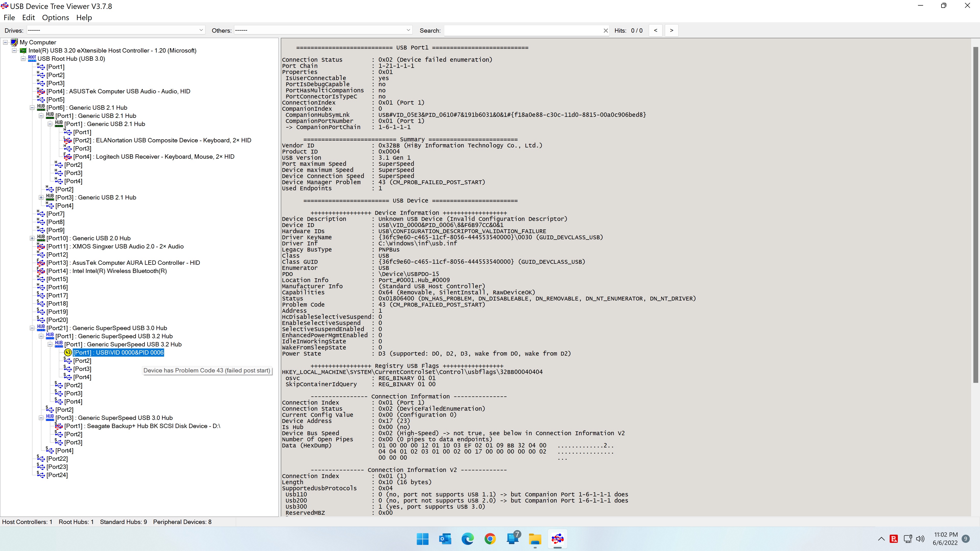980x551 pixels.
Task: Open the notification center badge
Action: pos(965,539)
